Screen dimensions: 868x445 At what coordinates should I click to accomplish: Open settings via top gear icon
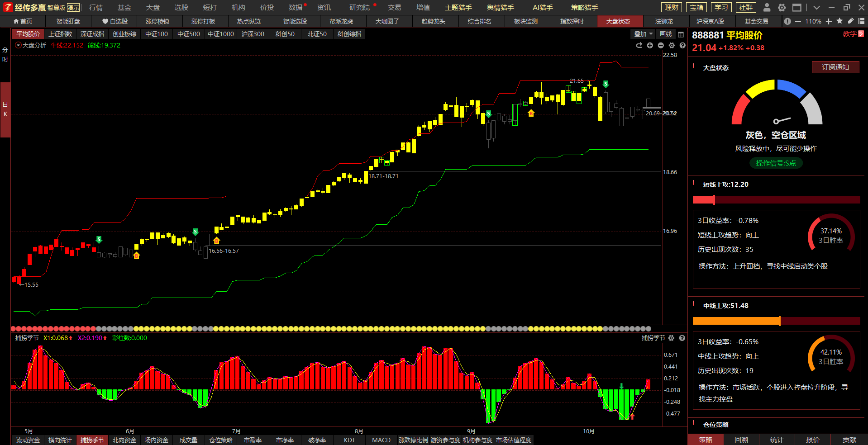(782, 8)
